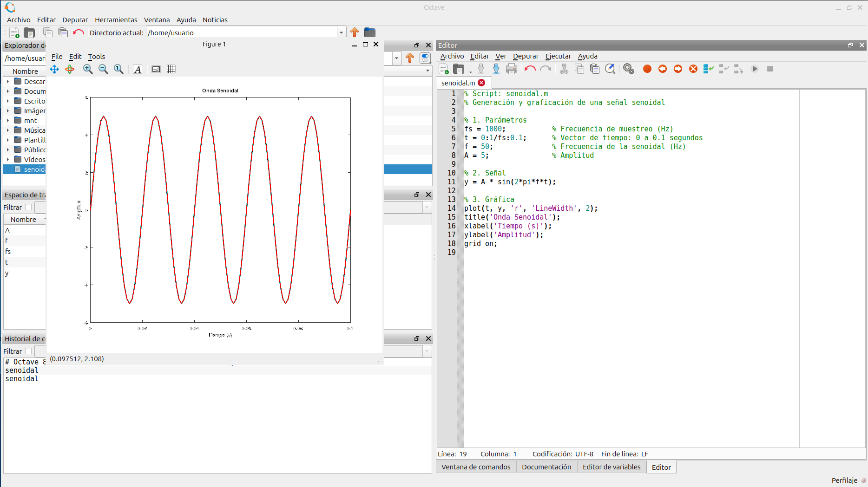
Task: Click the scissors cut icon in the editor
Action: click(564, 69)
